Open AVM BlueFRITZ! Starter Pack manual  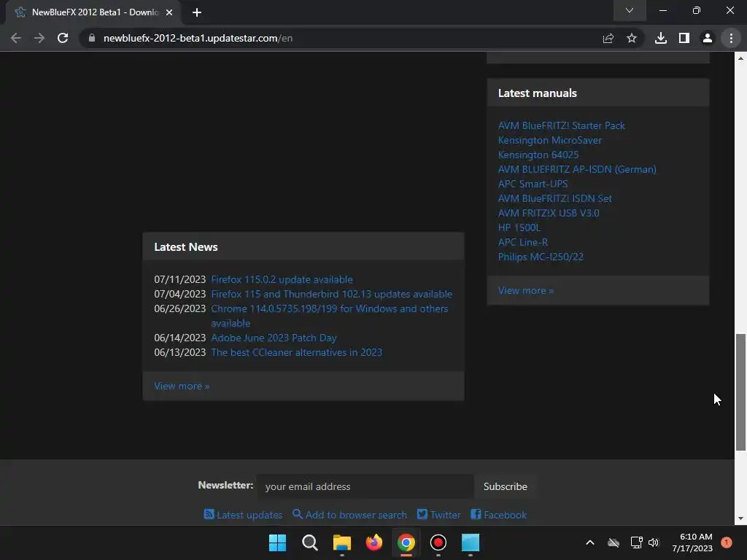pyautogui.click(x=561, y=125)
